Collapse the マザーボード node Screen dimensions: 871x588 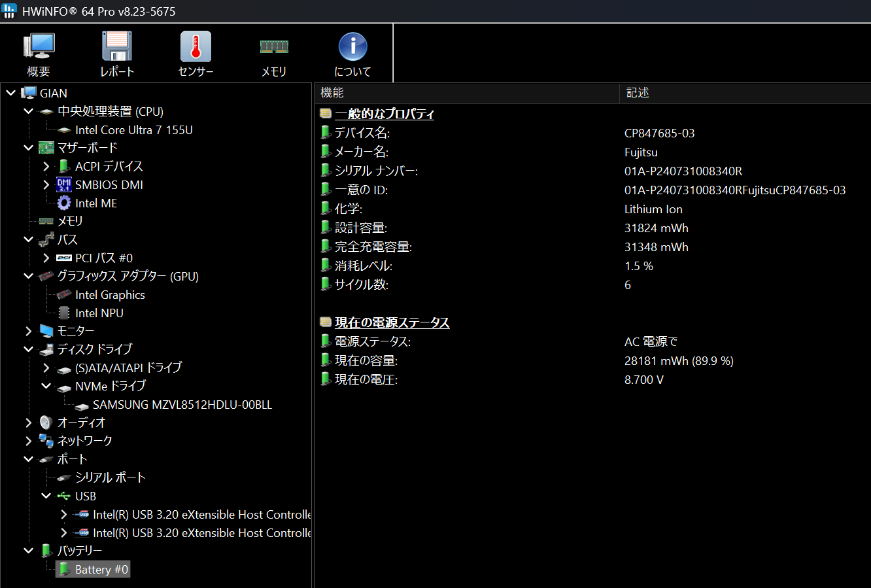(29, 148)
